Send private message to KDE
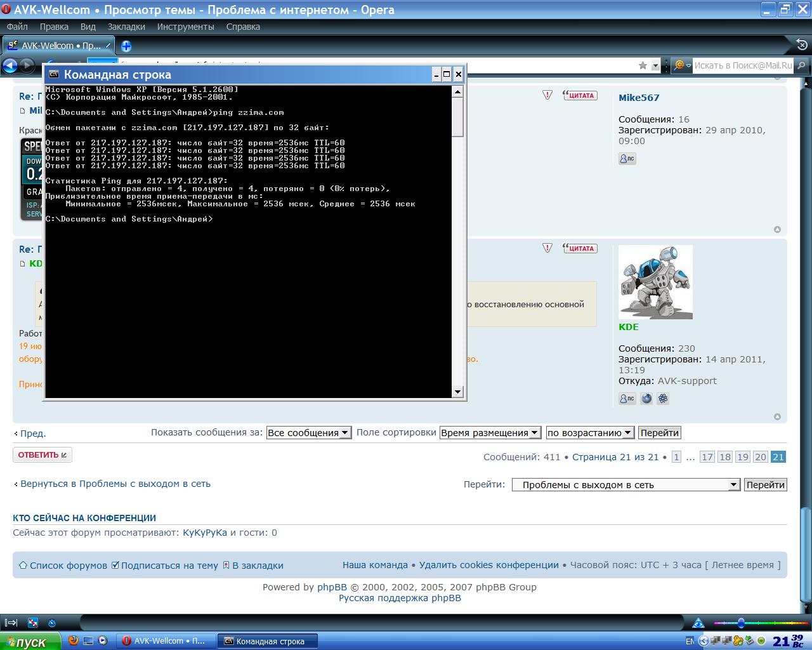This screenshot has width=812, height=650. 627,399
